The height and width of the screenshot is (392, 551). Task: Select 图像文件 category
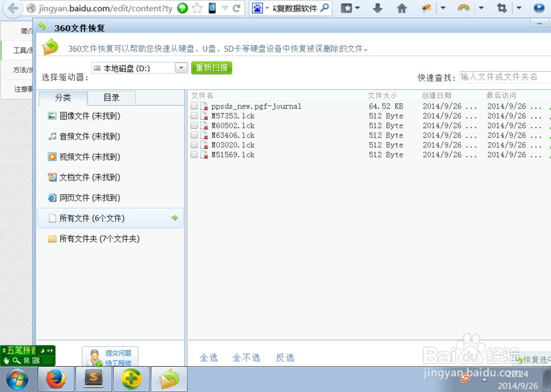[110, 116]
